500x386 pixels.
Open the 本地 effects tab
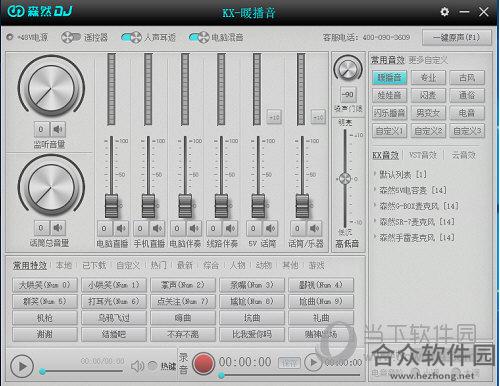click(64, 265)
